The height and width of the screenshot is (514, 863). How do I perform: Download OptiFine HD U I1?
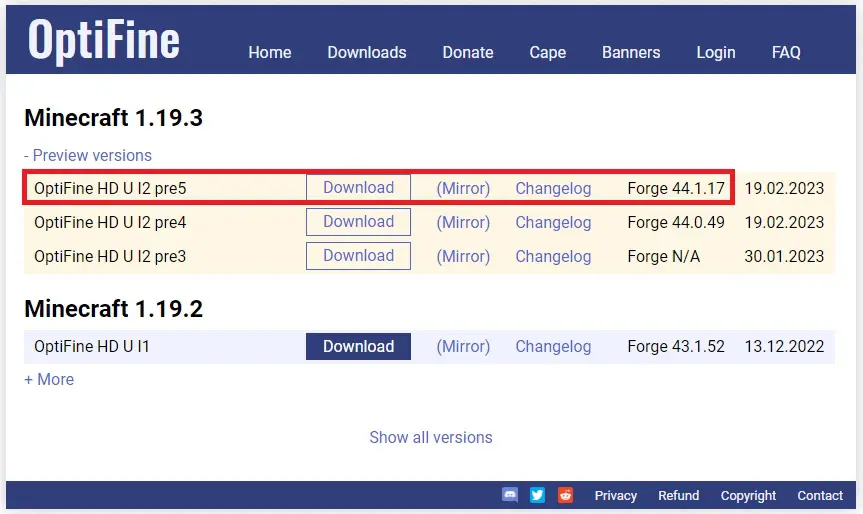point(358,347)
